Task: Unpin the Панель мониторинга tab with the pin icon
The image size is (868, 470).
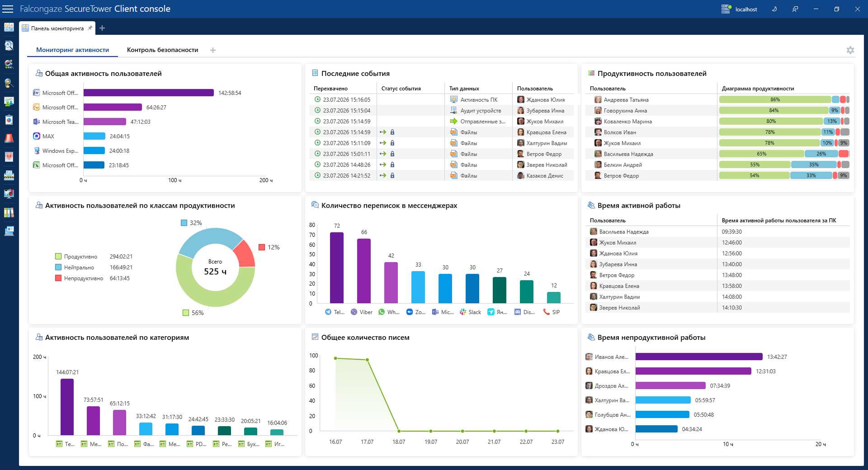Action: [x=90, y=28]
